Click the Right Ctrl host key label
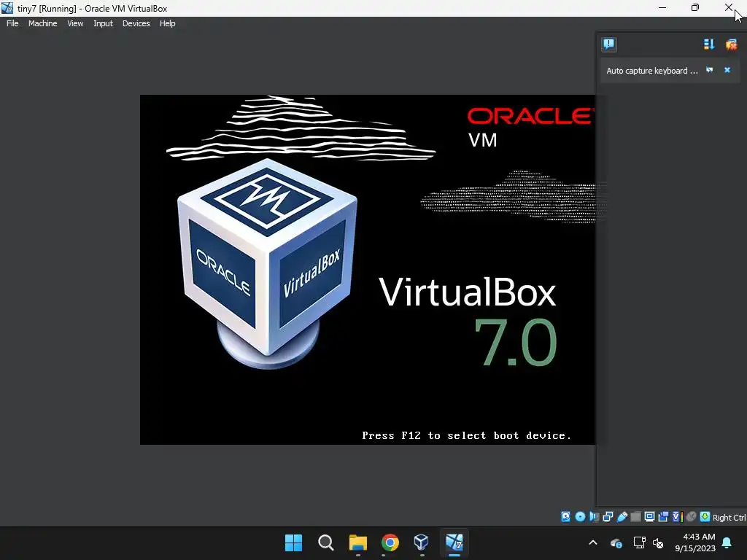The width and height of the screenshot is (747, 560). 729,518
